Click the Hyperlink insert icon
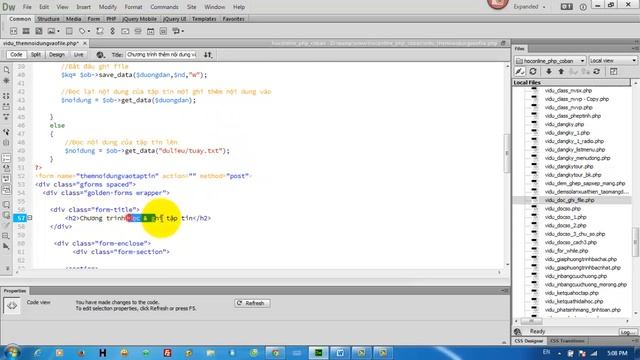 coord(112,31)
